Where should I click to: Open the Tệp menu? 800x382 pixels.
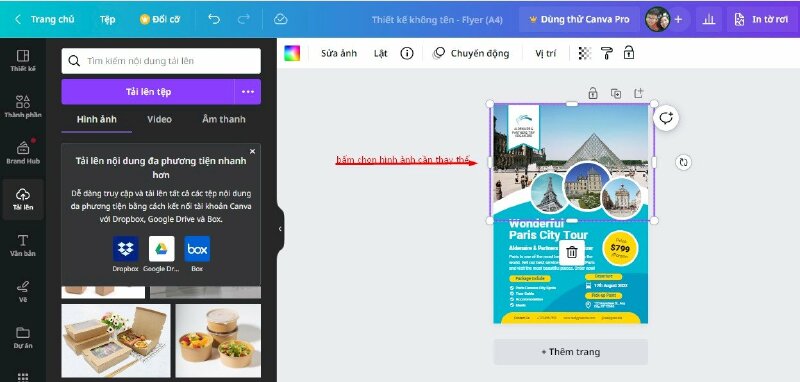(x=107, y=19)
